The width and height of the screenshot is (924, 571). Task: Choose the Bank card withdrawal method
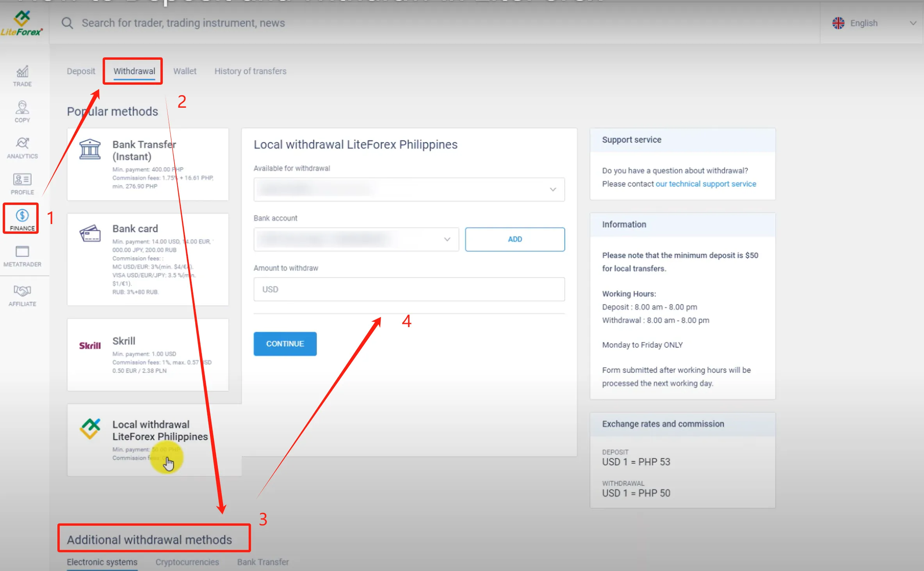[x=148, y=259]
